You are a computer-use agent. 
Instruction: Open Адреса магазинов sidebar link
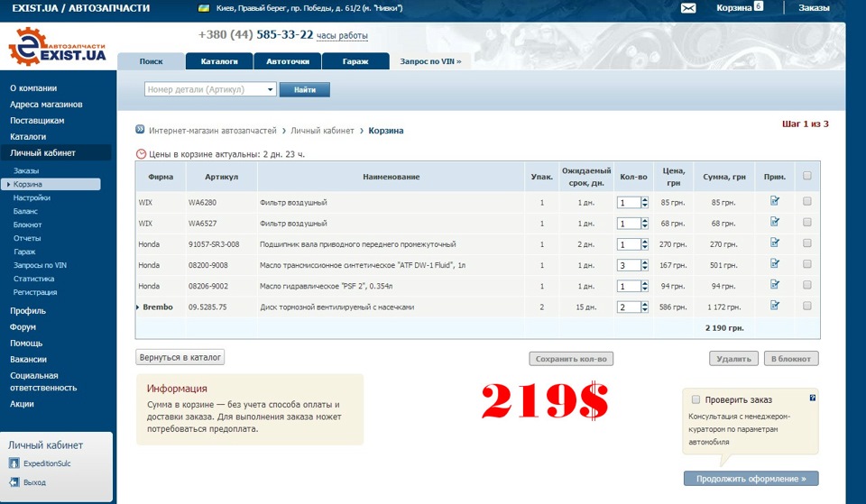pyautogui.click(x=46, y=105)
